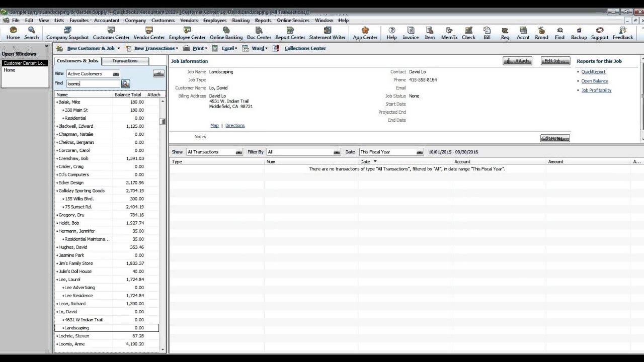The height and width of the screenshot is (362, 644).
Task: Click the Directions link
Action: click(x=235, y=126)
